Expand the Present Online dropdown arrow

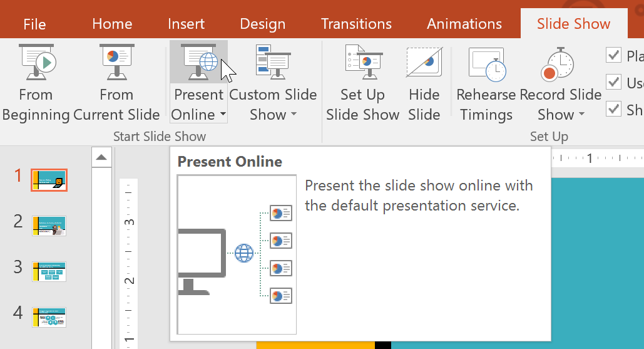(x=223, y=115)
